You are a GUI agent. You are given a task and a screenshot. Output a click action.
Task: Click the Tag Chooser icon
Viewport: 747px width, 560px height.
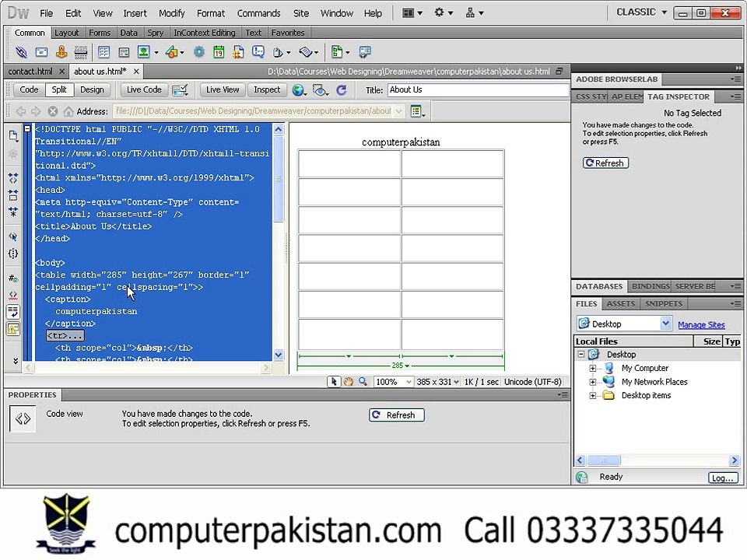(365, 52)
